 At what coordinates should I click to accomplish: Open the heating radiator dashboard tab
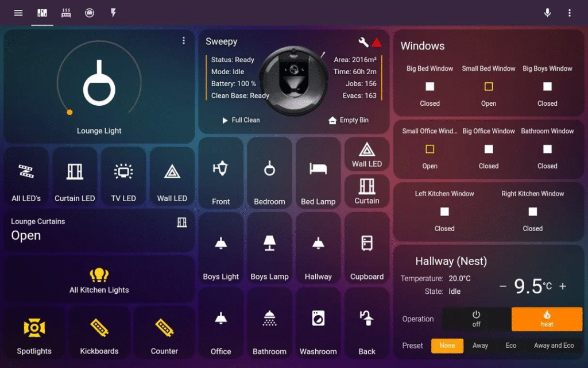click(66, 13)
